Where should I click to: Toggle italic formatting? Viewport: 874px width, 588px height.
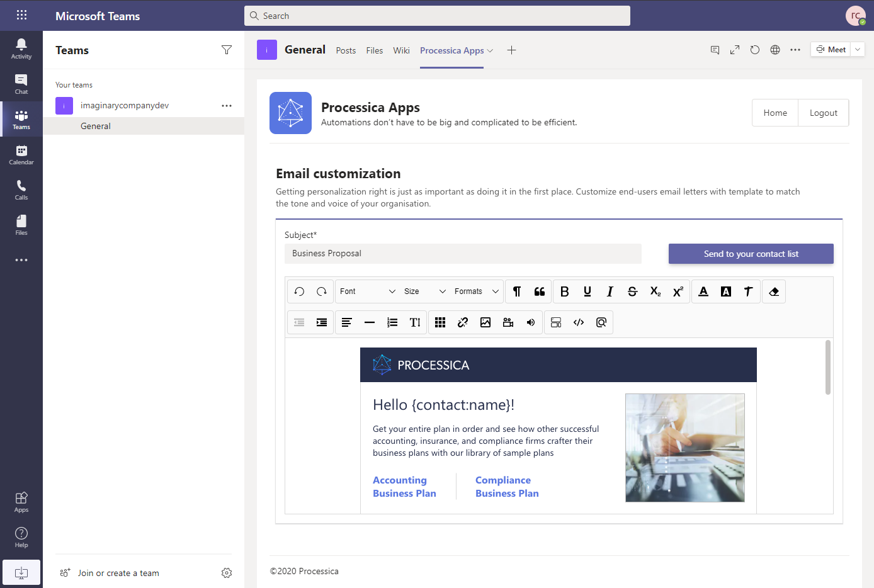click(x=610, y=291)
